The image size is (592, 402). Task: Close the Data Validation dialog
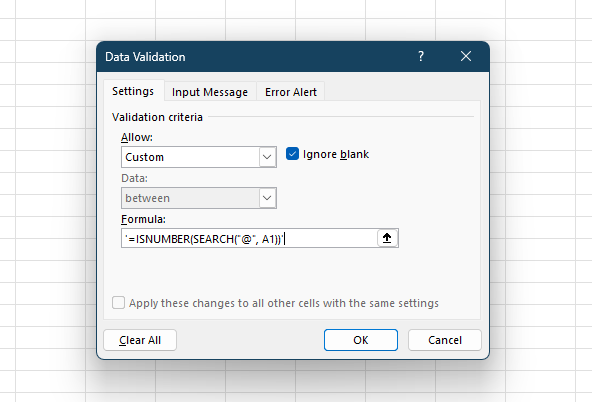(466, 56)
